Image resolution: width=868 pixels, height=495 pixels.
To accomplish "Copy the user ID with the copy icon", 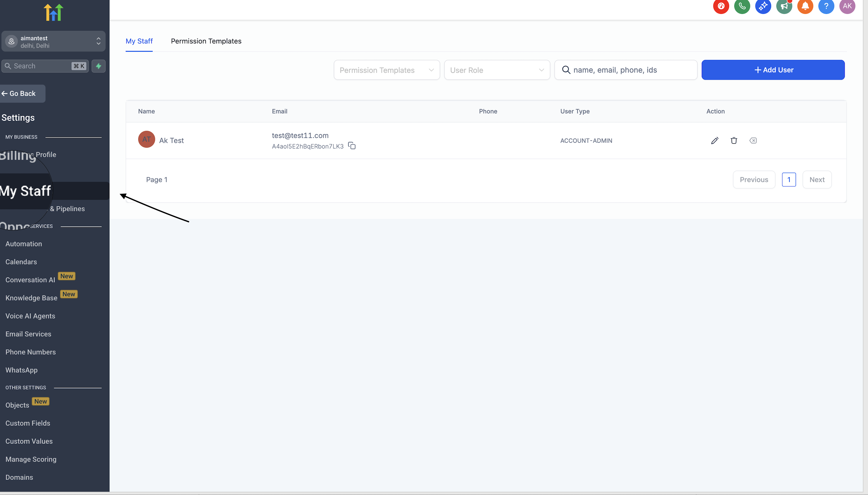I will (352, 146).
